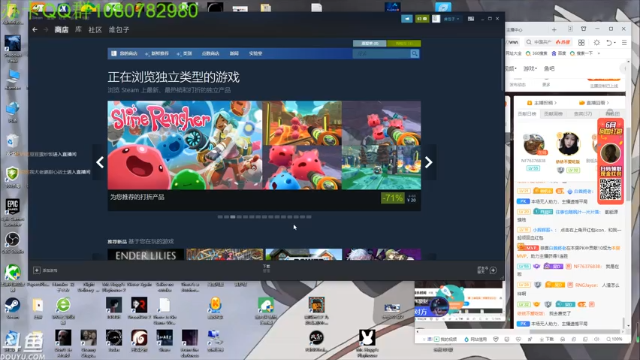Select the second contribution ranking tab

tap(553, 114)
